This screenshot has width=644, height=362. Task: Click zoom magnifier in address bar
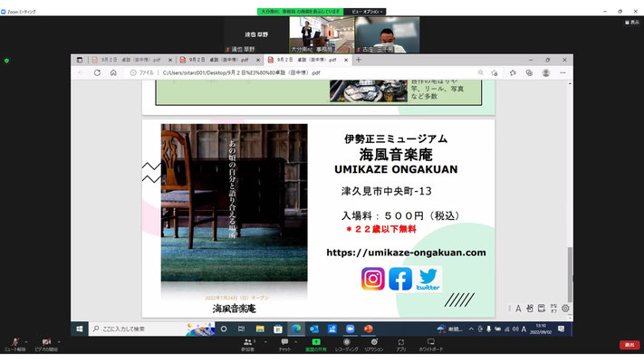click(x=481, y=72)
